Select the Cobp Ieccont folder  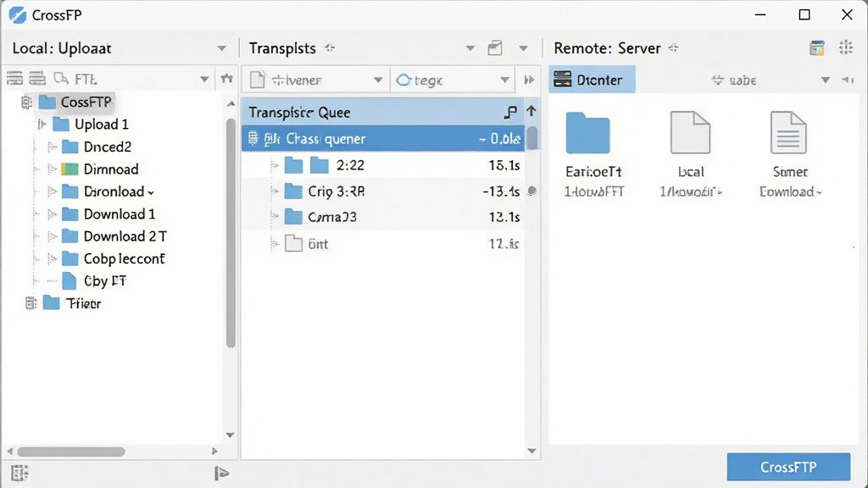[113, 258]
